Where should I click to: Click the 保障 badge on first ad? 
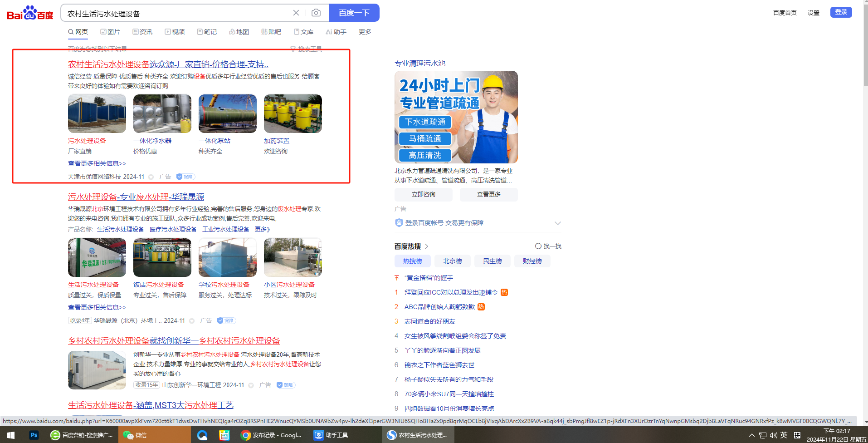[185, 177]
